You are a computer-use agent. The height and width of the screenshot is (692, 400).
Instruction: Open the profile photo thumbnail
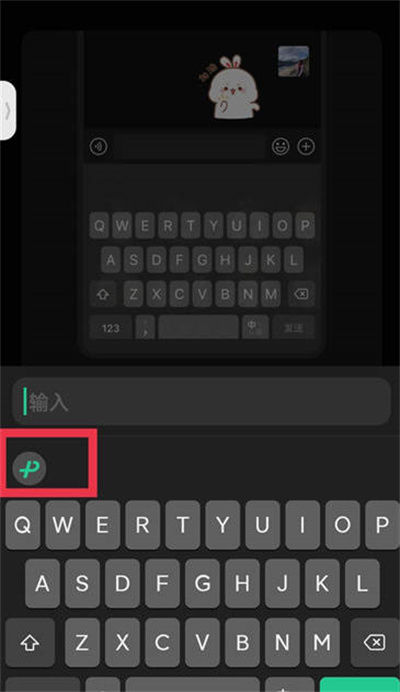pos(294,61)
